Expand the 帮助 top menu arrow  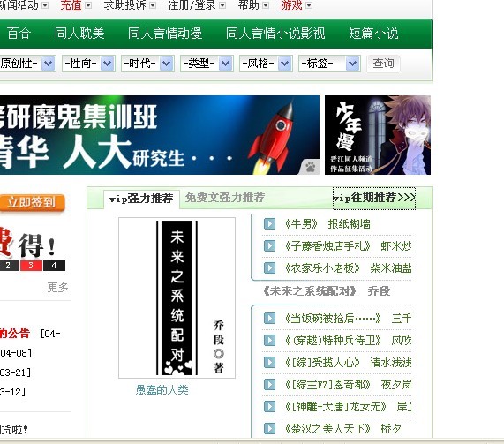point(266,5)
